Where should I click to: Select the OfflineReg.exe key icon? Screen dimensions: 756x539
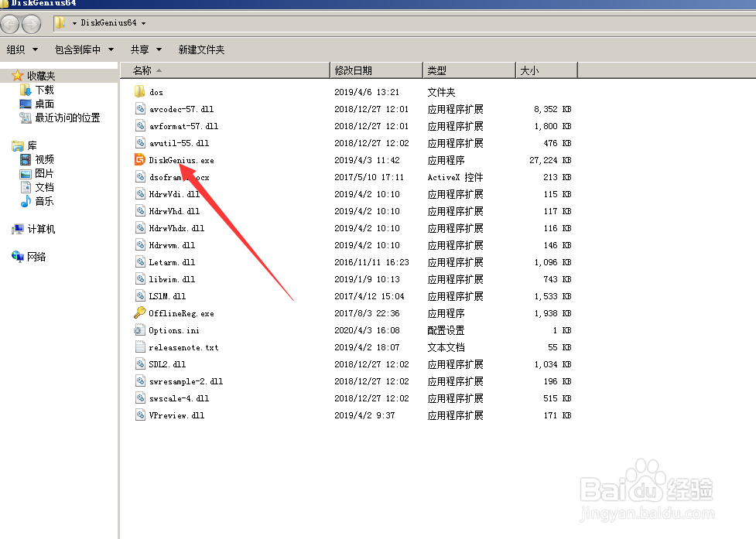pyautogui.click(x=140, y=312)
